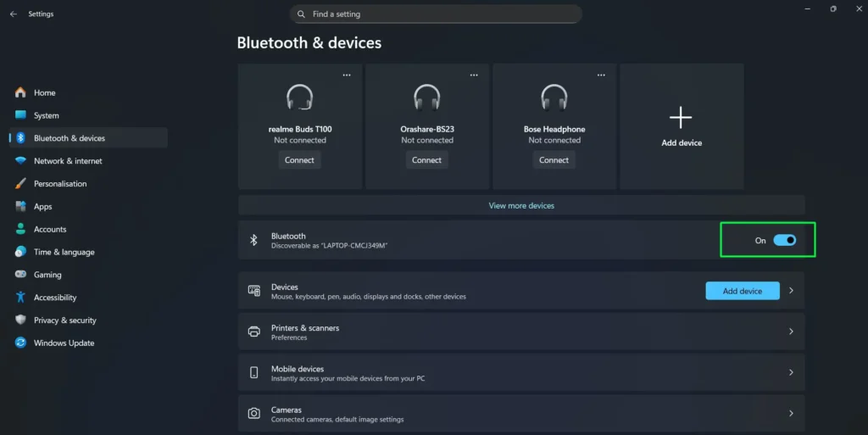Click 'Instantly access your mobile devices' text
The image size is (868, 435).
348,378
